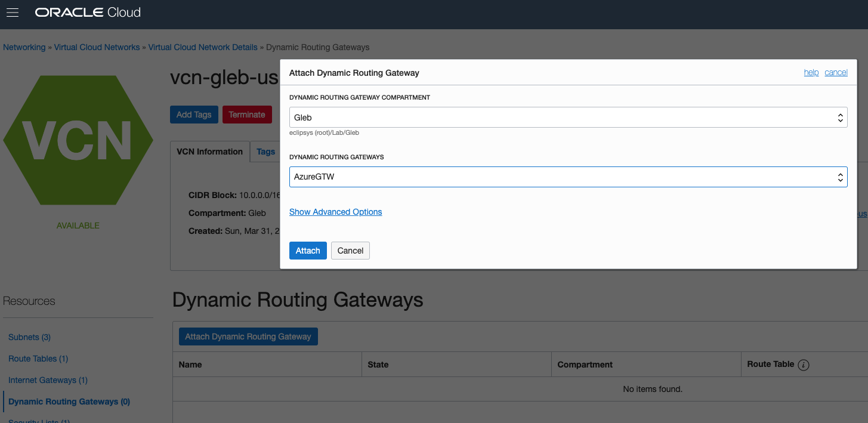Viewport: 868px width, 423px height.
Task: View Subnets in the Resources sidebar
Action: click(x=29, y=337)
